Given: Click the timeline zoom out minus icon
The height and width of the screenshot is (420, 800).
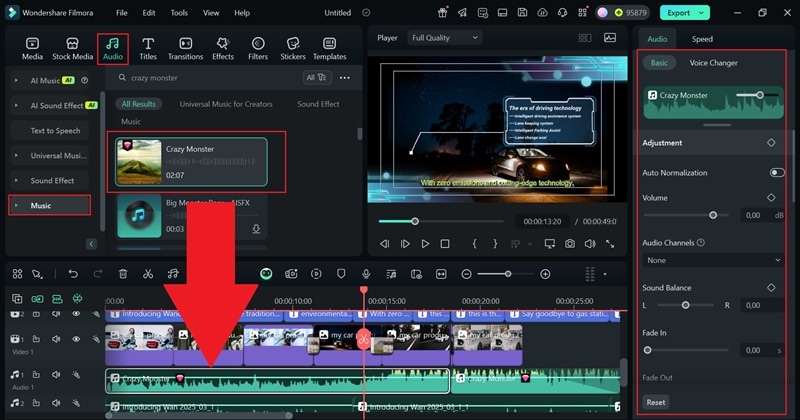Looking at the screenshot, I should coord(466,274).
